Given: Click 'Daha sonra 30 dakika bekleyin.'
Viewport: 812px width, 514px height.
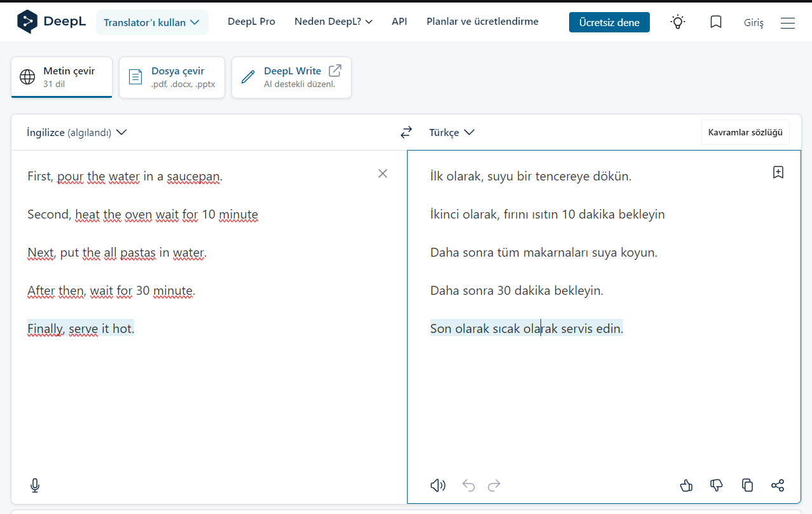Looking at the screenshot, I should [x=517, y=290].
